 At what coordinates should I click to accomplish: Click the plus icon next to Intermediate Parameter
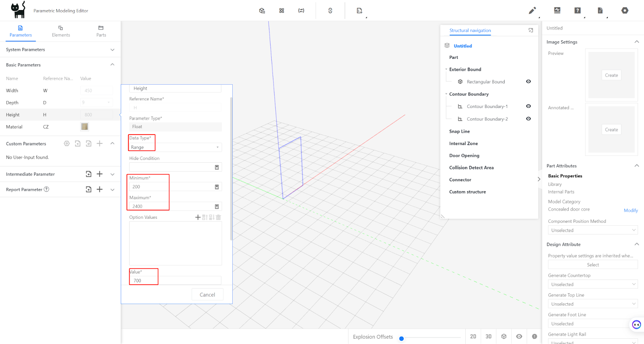point(100,174)
